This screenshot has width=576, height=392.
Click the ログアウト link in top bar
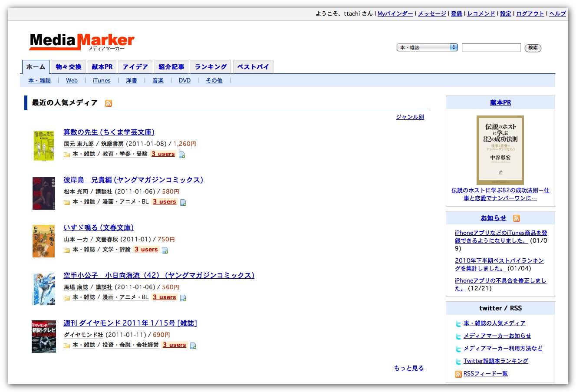coord(530,14)
